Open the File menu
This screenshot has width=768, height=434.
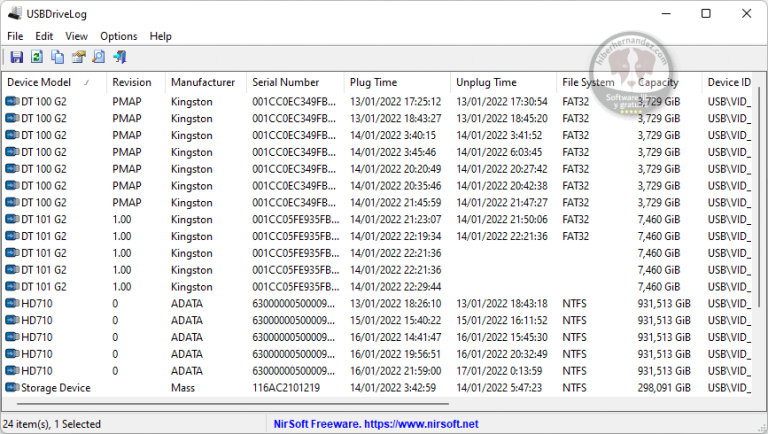tap(15, 36)
